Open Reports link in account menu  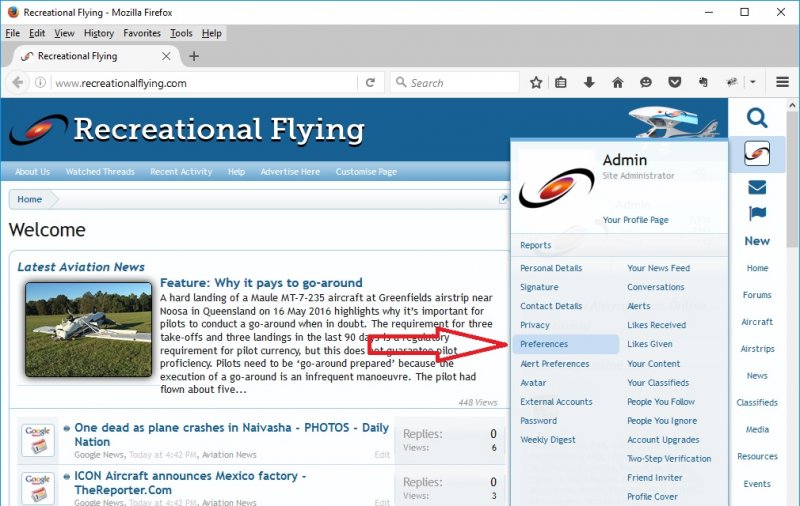coord(535,245)
